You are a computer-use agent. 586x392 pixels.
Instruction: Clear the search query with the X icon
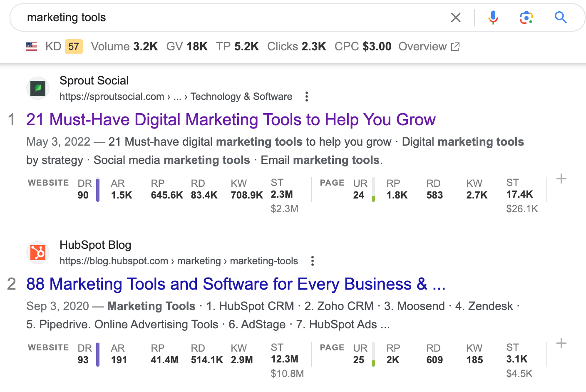[x=456, y=17]
